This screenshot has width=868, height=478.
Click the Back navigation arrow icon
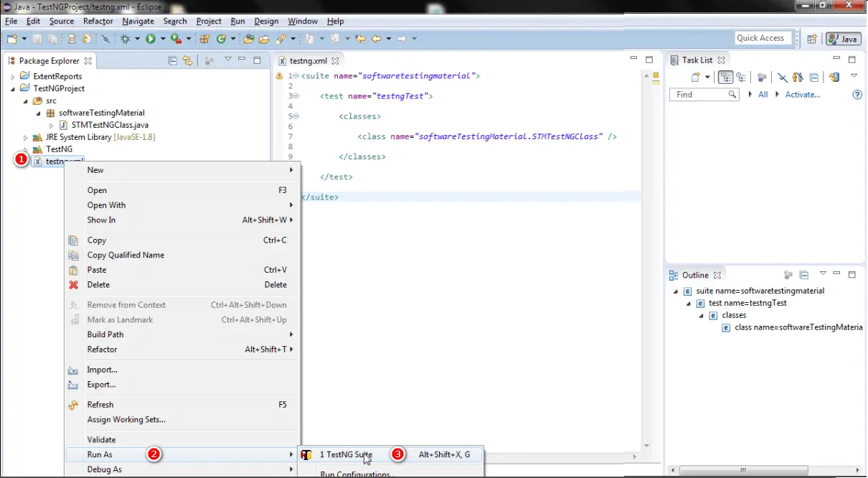[376, 39]
